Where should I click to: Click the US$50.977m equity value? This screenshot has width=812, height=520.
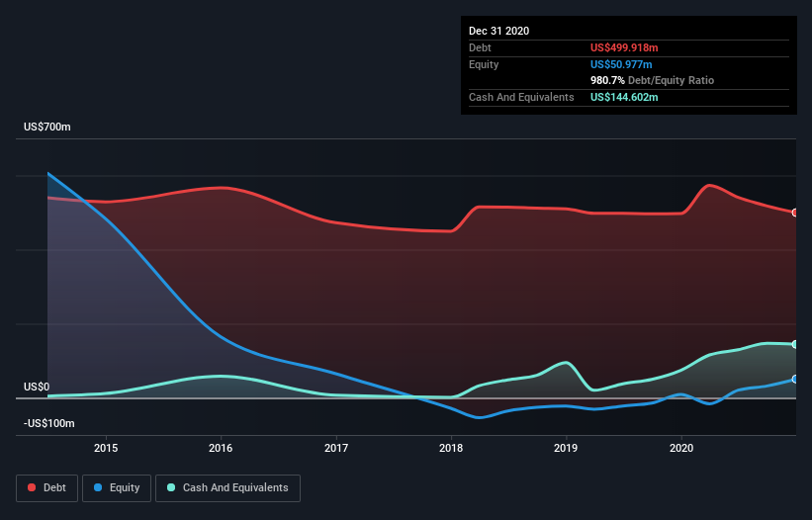click(x=621, y=64)
